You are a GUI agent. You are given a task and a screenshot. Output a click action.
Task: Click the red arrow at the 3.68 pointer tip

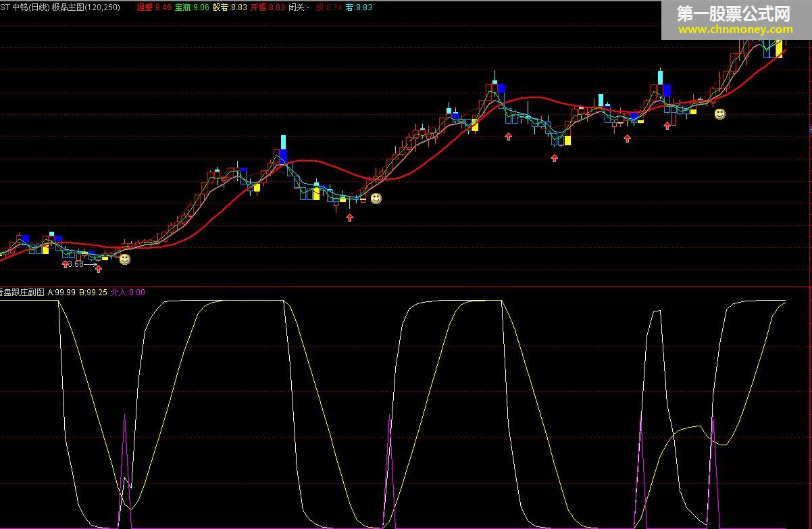(99, 269)
